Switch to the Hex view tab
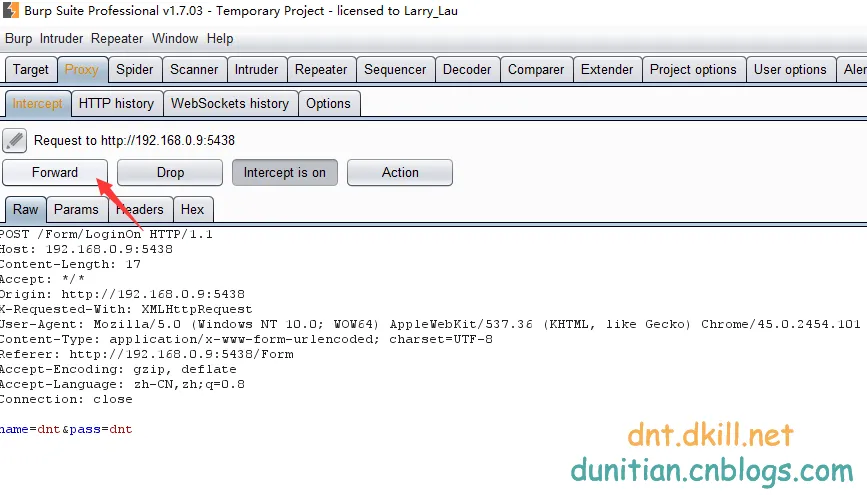Screen dimensions: 867x495 (x=192, y=210)
